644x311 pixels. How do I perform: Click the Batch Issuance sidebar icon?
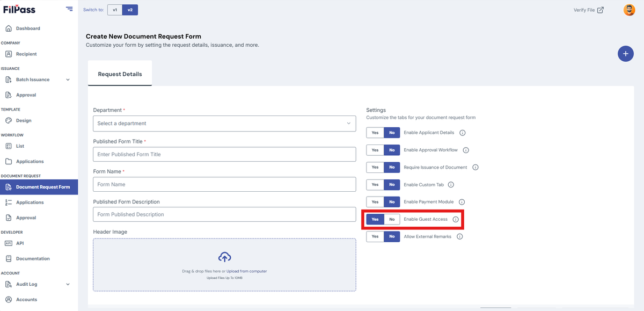[9, 79]
